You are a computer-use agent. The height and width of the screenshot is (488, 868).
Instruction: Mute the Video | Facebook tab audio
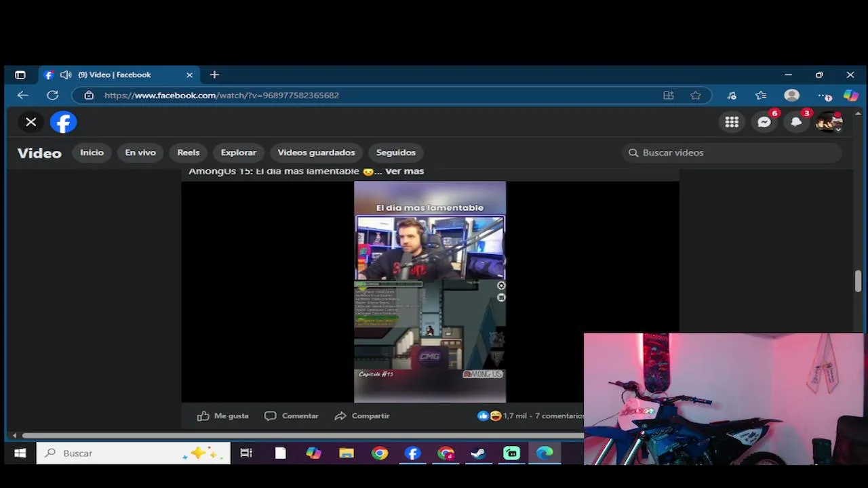coord(66,75)
